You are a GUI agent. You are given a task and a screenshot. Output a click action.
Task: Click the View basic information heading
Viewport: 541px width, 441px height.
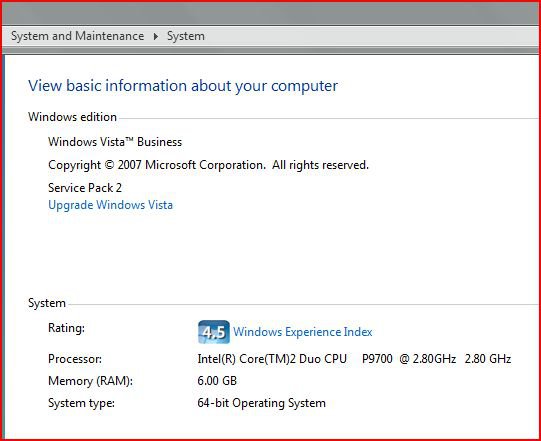click(x=183, y=86)
